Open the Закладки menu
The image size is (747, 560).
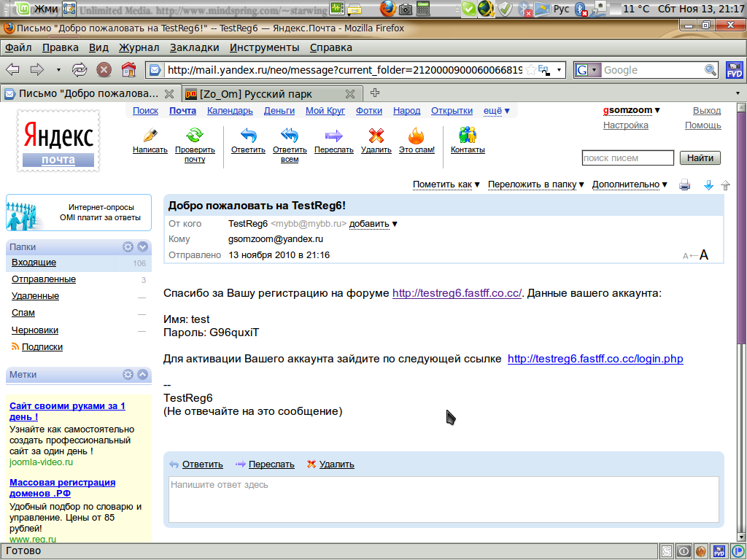[194, 47]
